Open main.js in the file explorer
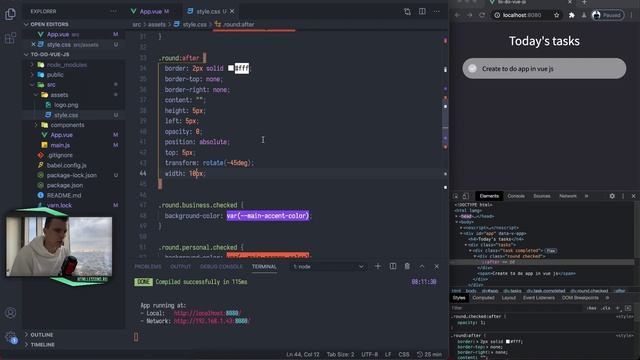This screenshot has width=640, height=360. [x=60, y=145]
